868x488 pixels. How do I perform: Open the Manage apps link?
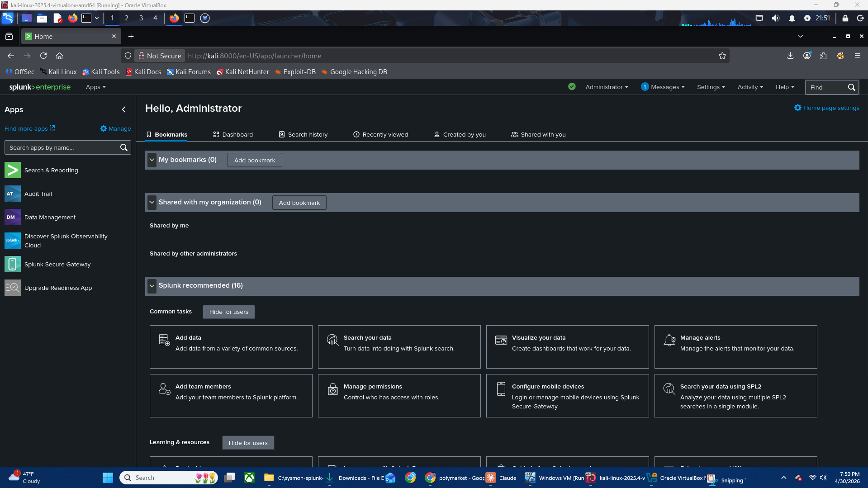point(116,128)
